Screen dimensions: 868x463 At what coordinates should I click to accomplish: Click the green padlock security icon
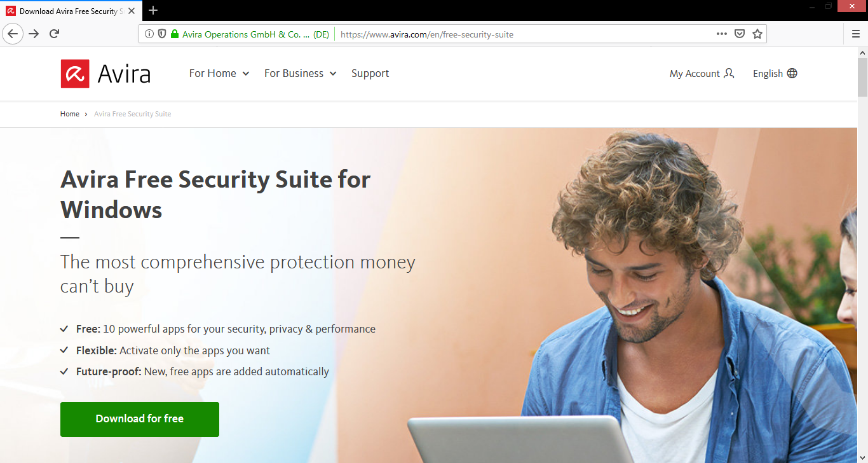pos(175,34)
